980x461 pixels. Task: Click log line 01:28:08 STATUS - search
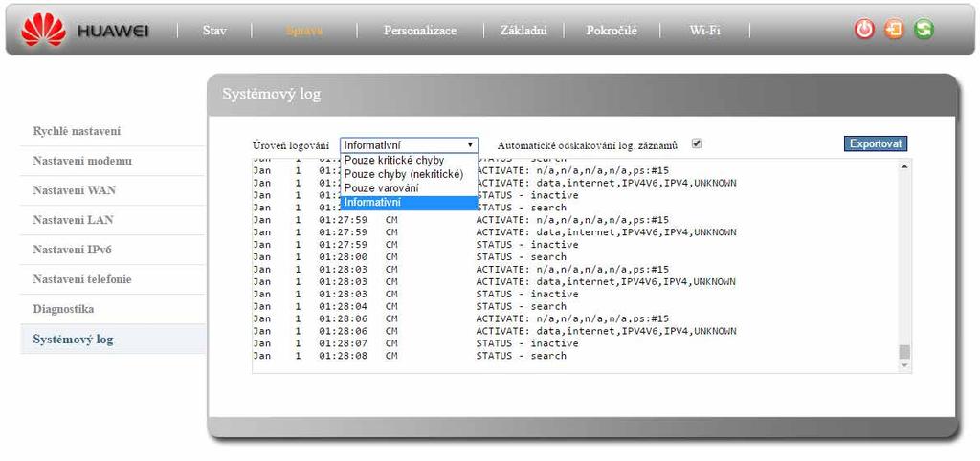(410, 356)
